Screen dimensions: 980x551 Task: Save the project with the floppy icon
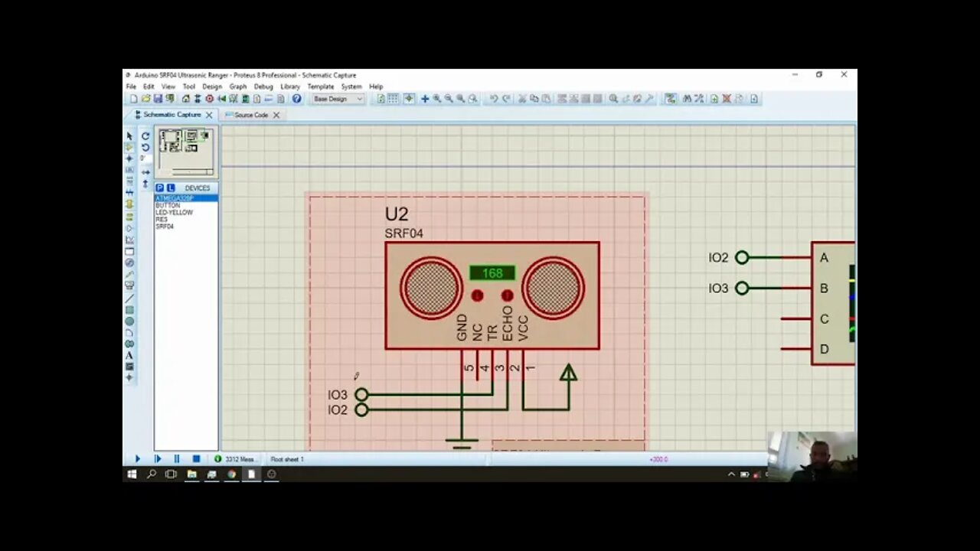coord(158,99)
